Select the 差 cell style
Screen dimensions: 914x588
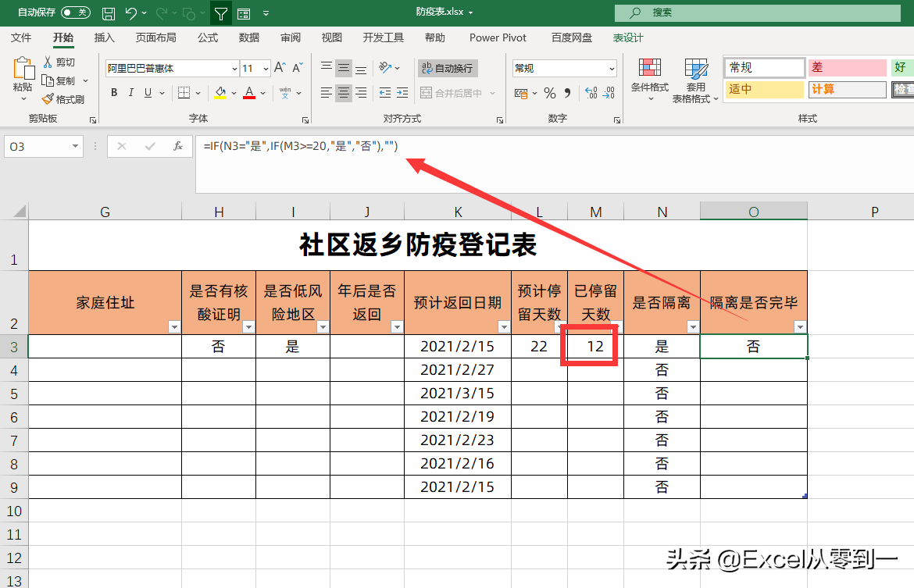(x=848, y=68)
